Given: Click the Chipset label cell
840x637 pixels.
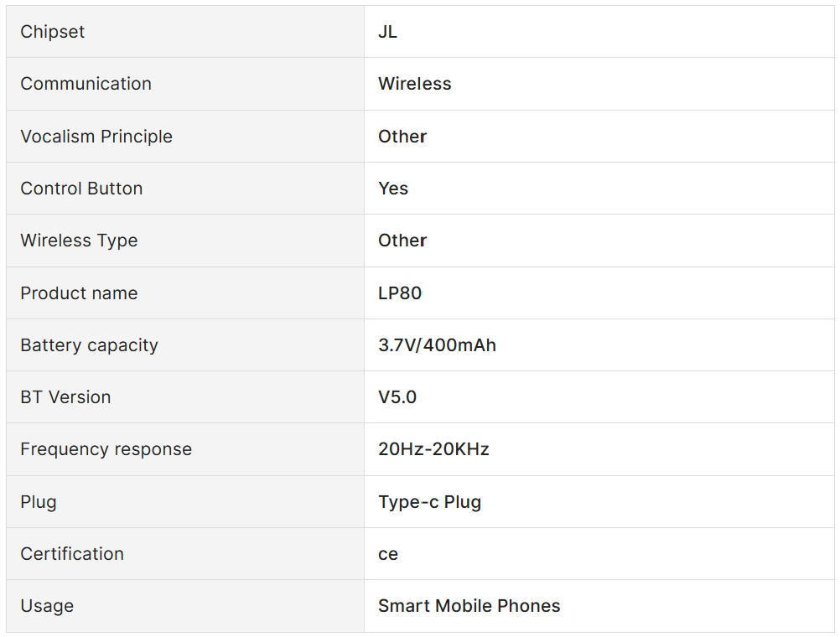Looking at the screenshot, I should [x=53, y=32].
